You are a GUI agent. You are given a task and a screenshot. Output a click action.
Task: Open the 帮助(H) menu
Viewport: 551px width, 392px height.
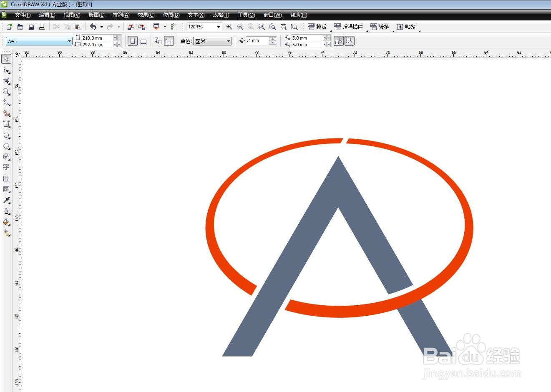299,15
